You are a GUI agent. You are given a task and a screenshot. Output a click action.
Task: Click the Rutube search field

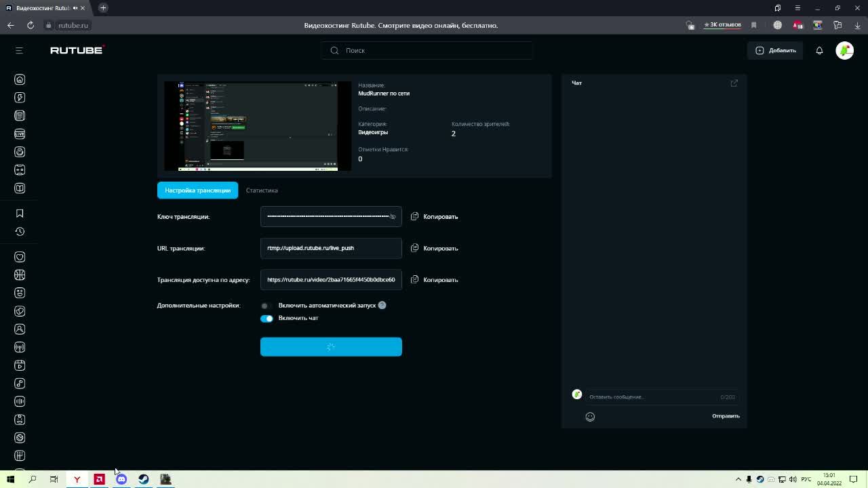(427, 50)
